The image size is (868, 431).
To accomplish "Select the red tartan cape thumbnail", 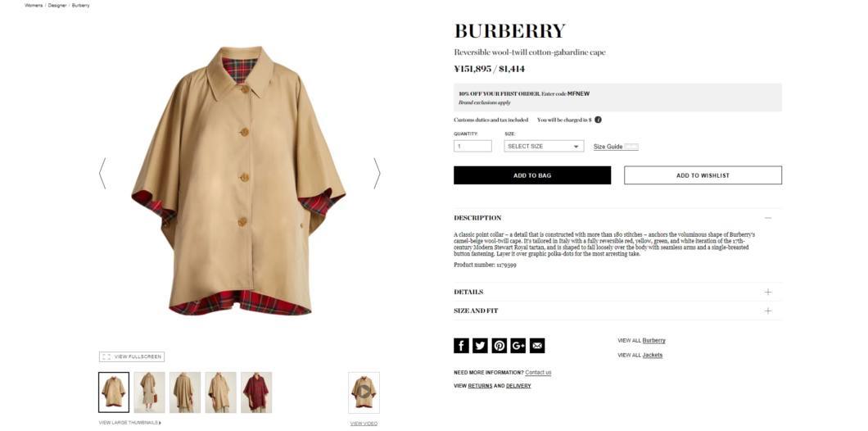I will 256,392.
